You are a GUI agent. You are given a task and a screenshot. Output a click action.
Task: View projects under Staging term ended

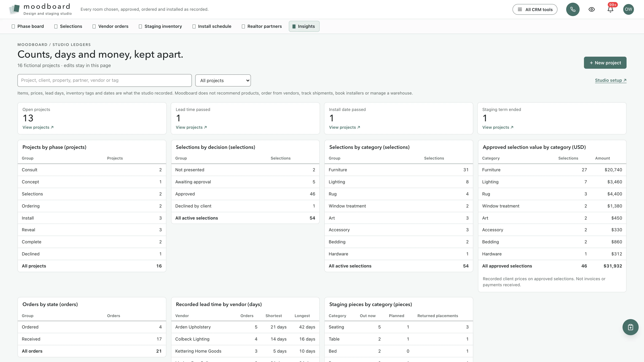point(498,127)
